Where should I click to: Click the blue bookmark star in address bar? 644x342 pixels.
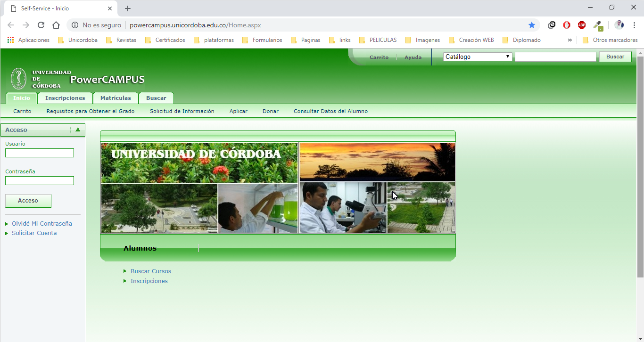point(532,25)
